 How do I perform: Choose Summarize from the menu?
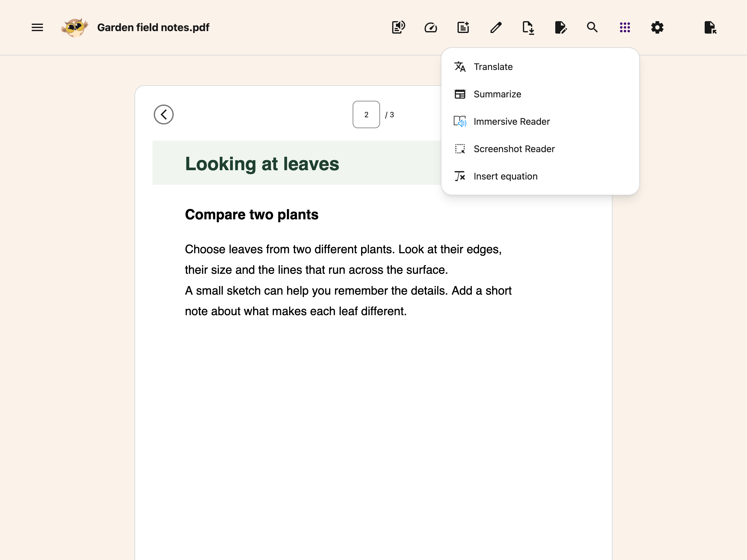pos(540,94)
